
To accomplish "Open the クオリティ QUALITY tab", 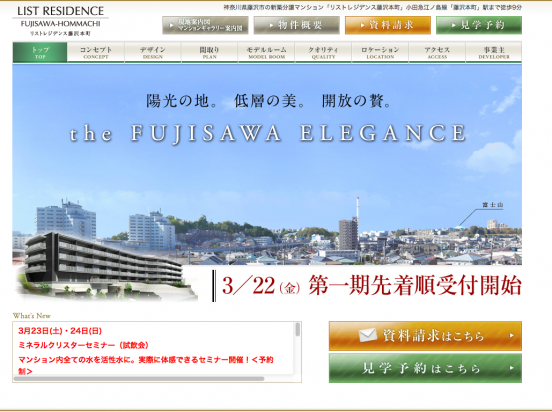I will point(323,52).
